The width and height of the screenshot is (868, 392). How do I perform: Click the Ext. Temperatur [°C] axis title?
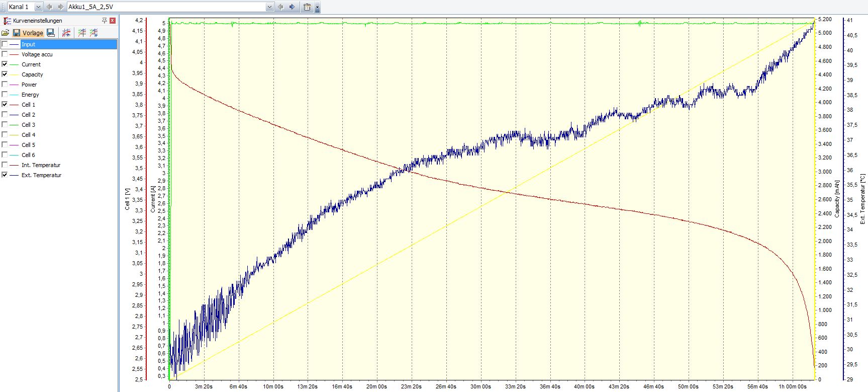tap(862, 199)
